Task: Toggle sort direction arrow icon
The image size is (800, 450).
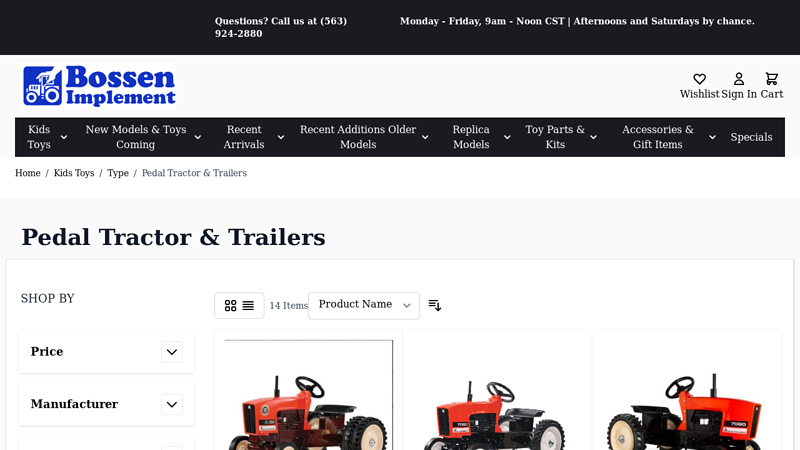Action: click(x=435, y=305)
